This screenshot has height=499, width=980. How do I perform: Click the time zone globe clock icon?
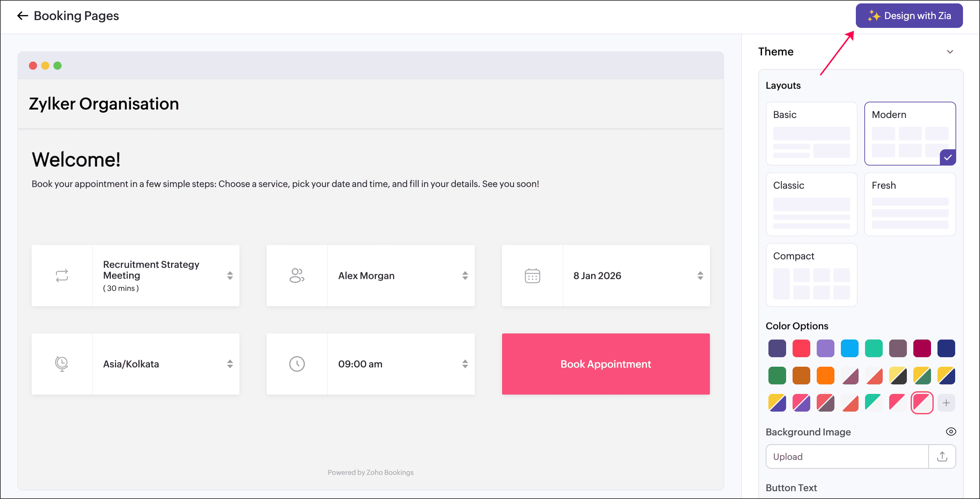coord(62,364)
